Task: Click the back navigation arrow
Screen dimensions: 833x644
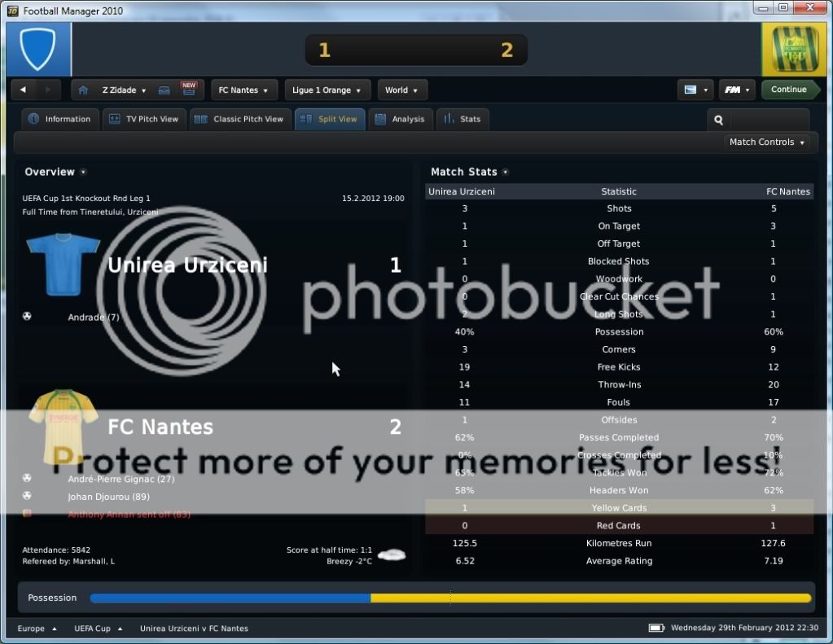Action: tap(24, 90)
